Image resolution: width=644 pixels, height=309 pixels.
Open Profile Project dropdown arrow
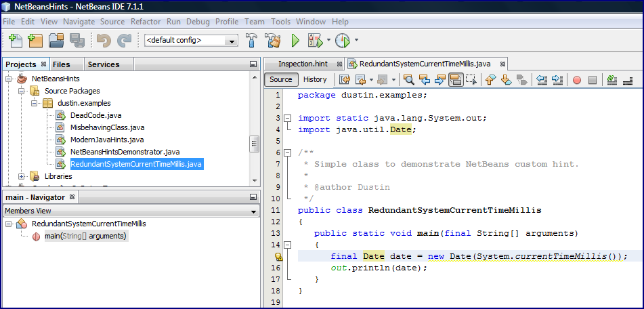pos(356,40)
